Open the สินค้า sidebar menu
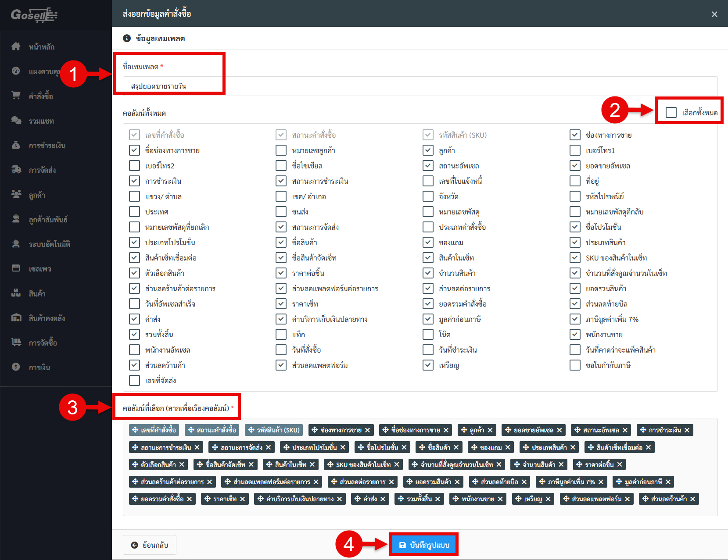This screenshot has width=728, height=560. (x=37, y=293)
